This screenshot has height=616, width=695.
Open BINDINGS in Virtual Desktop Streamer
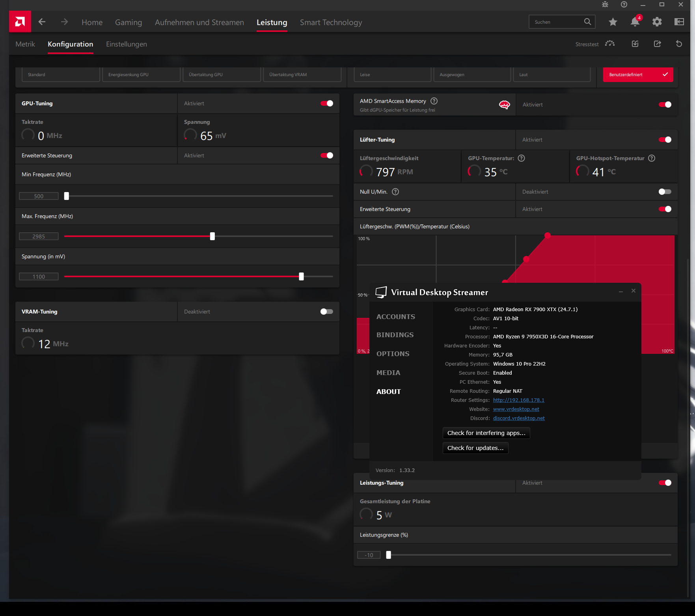[x=395, y=335]
